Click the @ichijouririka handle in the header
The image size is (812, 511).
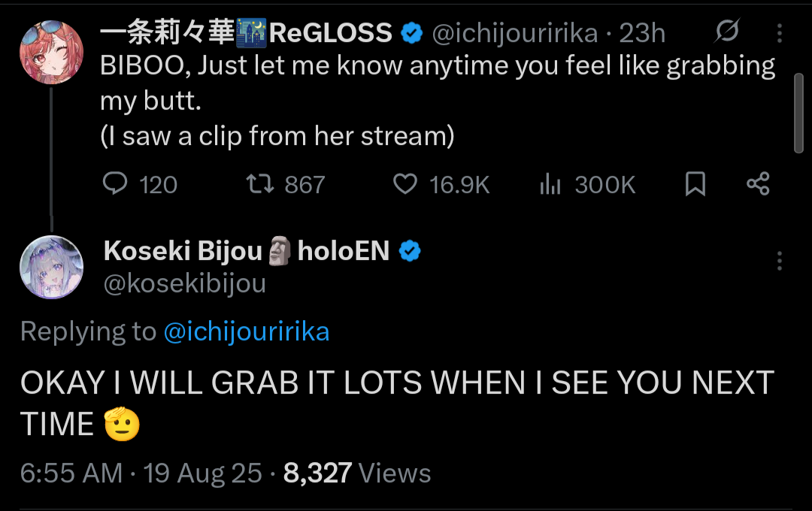coord(514,33)
